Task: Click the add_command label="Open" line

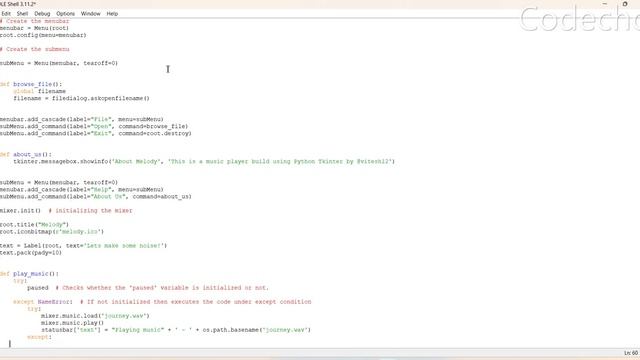Action: tap(94, 127)
